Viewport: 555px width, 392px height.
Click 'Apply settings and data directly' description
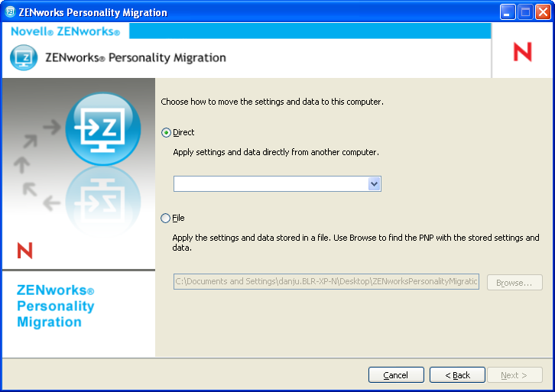pos(276,152)
